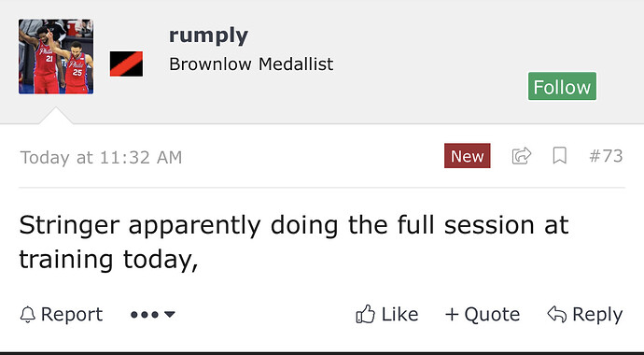
Task: Click the reply arrow icon
Action: [557, 314]
